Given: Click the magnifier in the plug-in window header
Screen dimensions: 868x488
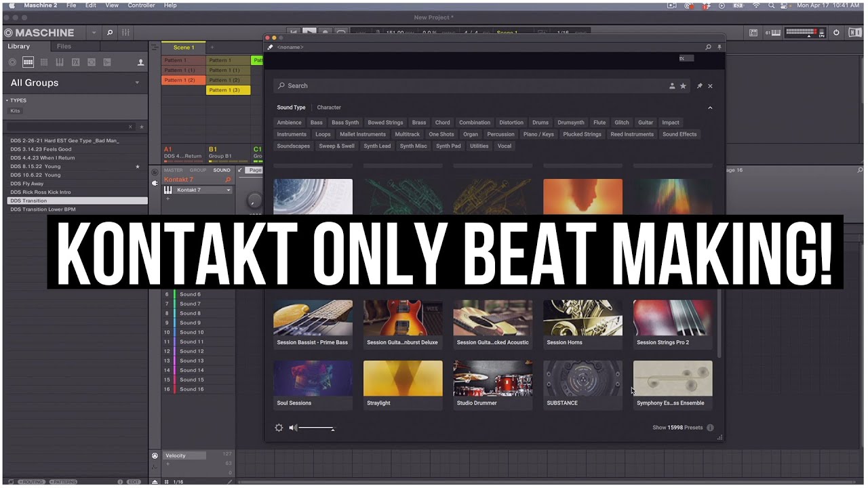Looking at the screenshot, I should [709, 47].
